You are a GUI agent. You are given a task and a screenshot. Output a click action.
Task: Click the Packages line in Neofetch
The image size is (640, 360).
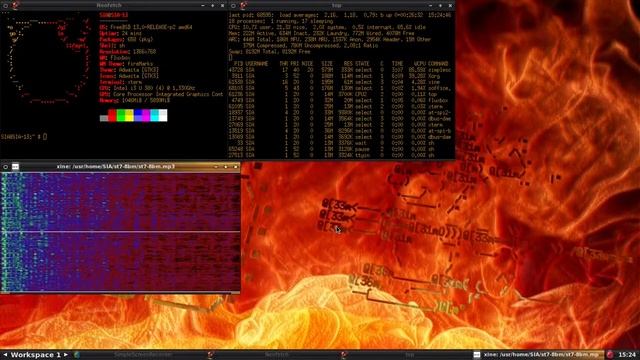click(x=126, y=40)
